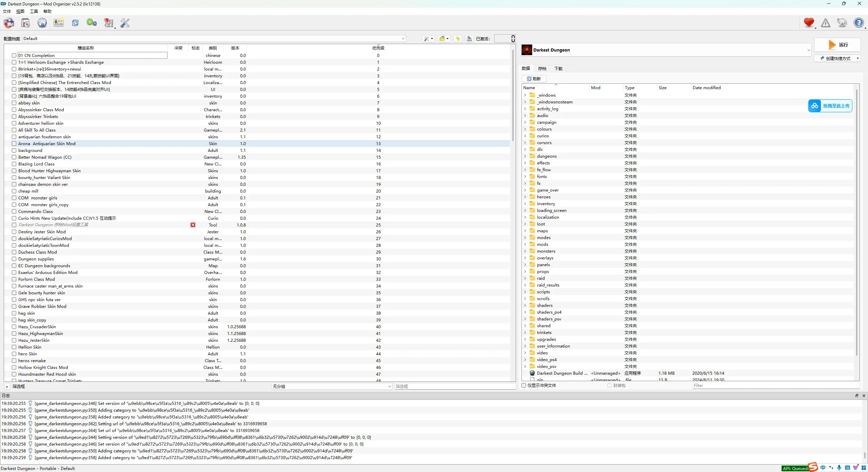Click the open folder menu icon

pos(444,39)
